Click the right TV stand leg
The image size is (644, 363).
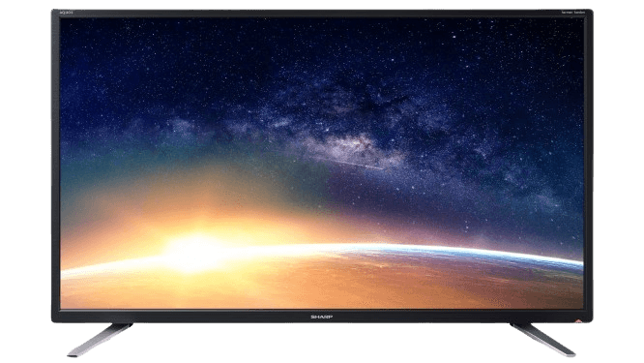542,339
